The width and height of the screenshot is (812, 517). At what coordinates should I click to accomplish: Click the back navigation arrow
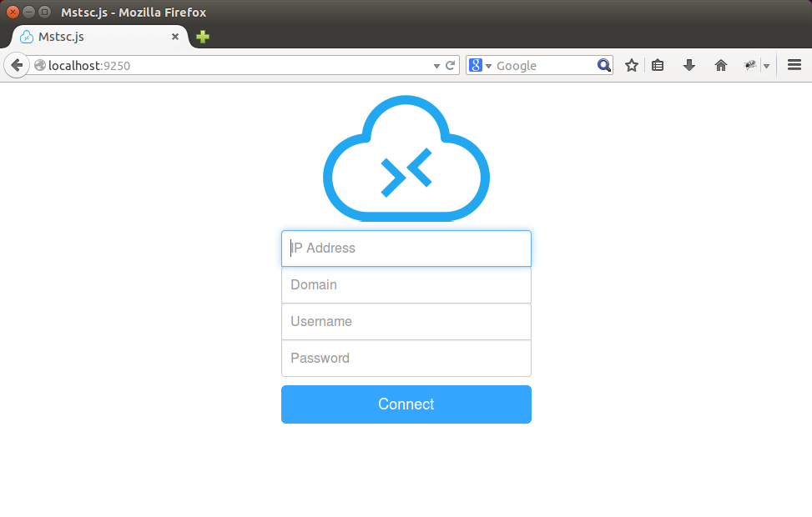[17, 65]
